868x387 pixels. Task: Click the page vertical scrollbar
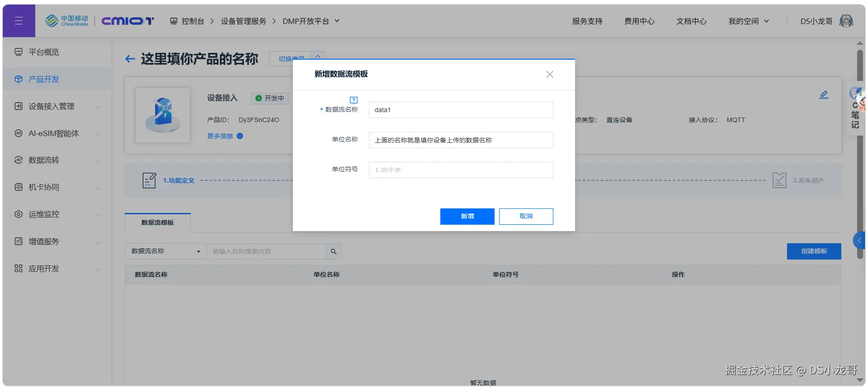(x=860, y=154)
